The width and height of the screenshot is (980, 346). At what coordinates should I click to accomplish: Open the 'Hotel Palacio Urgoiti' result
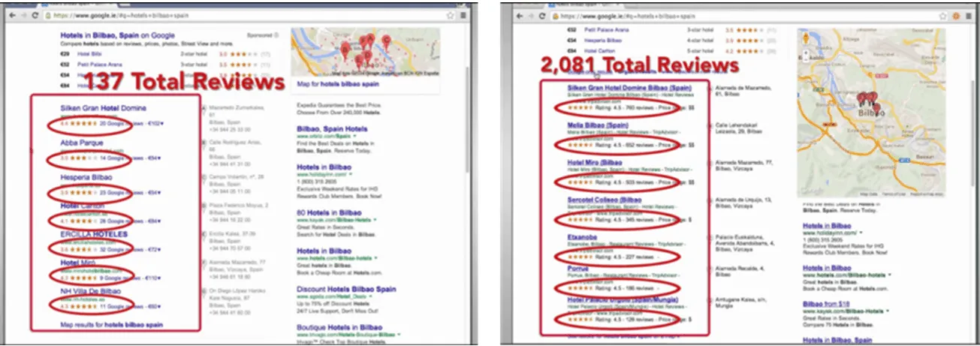click(x=623, y=299)
